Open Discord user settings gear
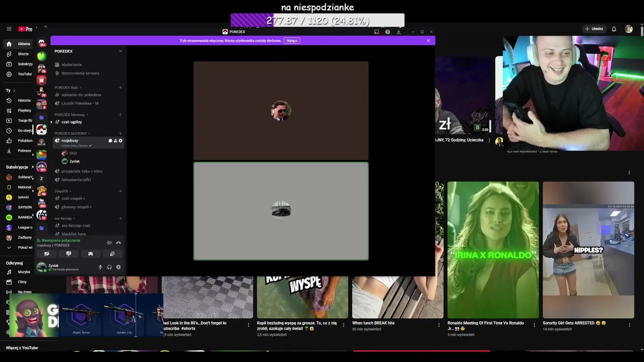 pyautogui.click(x=118, y=267)
